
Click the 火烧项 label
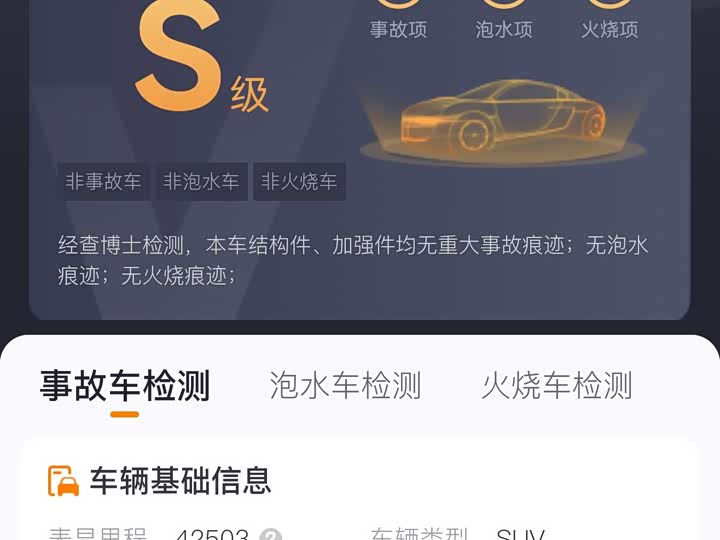pos(610,29)
